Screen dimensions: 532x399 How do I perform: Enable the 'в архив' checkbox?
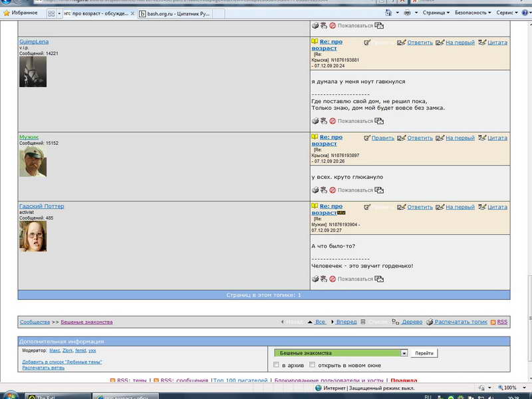277,365
